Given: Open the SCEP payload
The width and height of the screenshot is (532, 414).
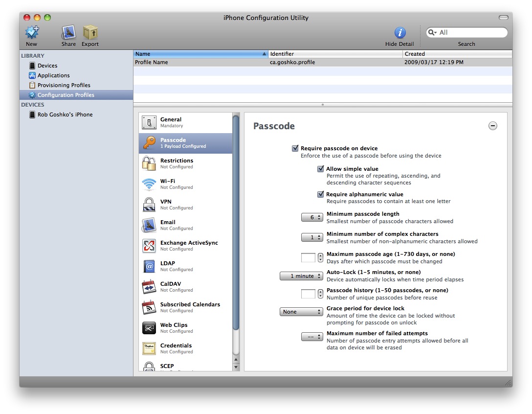Looking at the screenshot, I should click(x=186, y=366).
